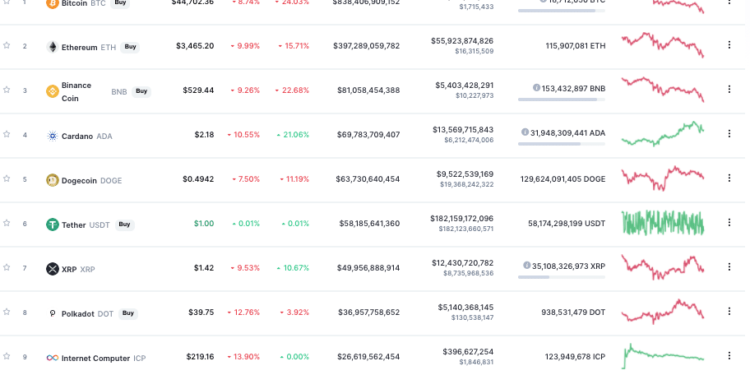Image resolution: width=750 pixels, height=375 pixels.
Task: Open the Ethereum row more-options menu
Action: (729, 45)
